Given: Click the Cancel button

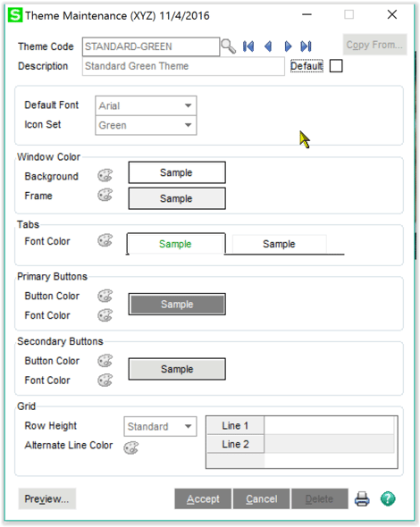Looking at the screenshot, I should 261,498.
